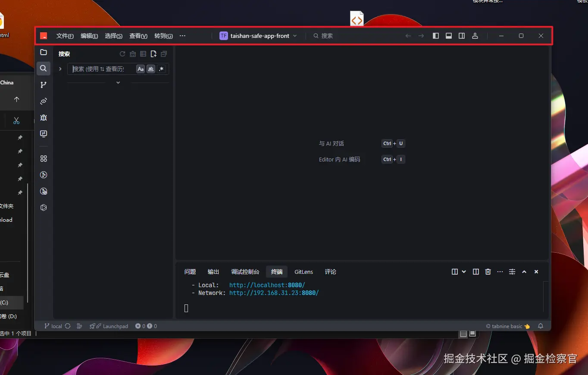The image size is (588, 375).
Task: Open the Run and Debug icon
Action: 43,118
